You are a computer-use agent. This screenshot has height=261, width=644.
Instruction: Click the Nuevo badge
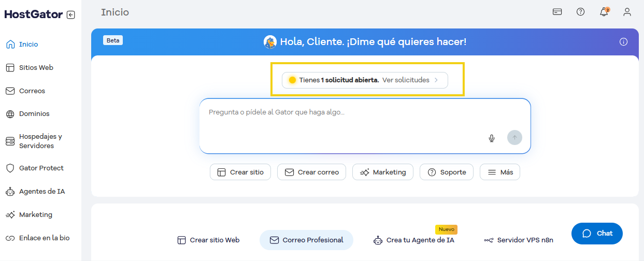[446, 229]
